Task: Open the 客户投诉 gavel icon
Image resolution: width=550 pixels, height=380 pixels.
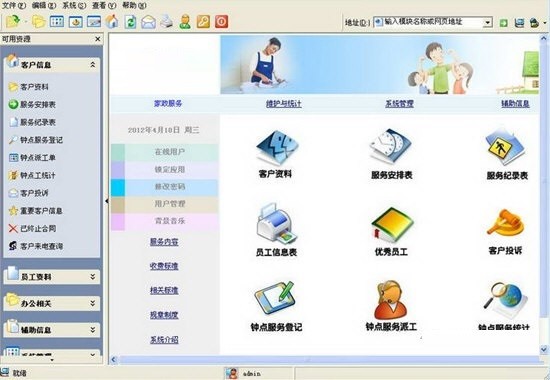Action: (x=505, y=223)
